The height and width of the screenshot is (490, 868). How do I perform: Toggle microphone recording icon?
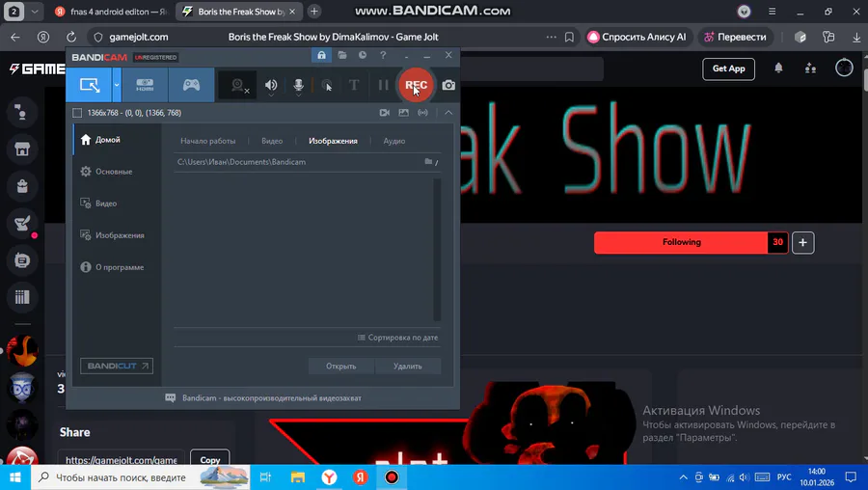[x=298, y=85]
